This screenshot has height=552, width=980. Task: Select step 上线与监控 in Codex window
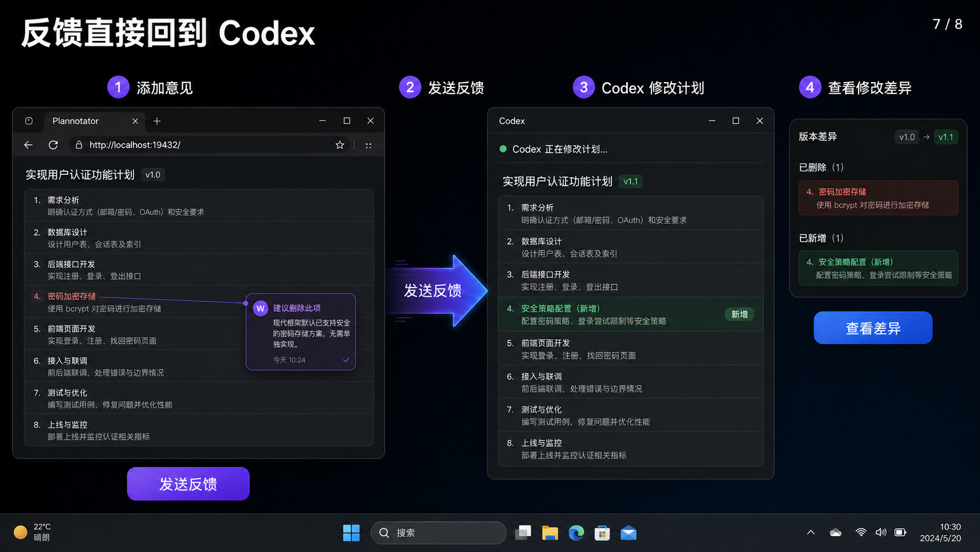pyautogui.click(x=631, y=449)
